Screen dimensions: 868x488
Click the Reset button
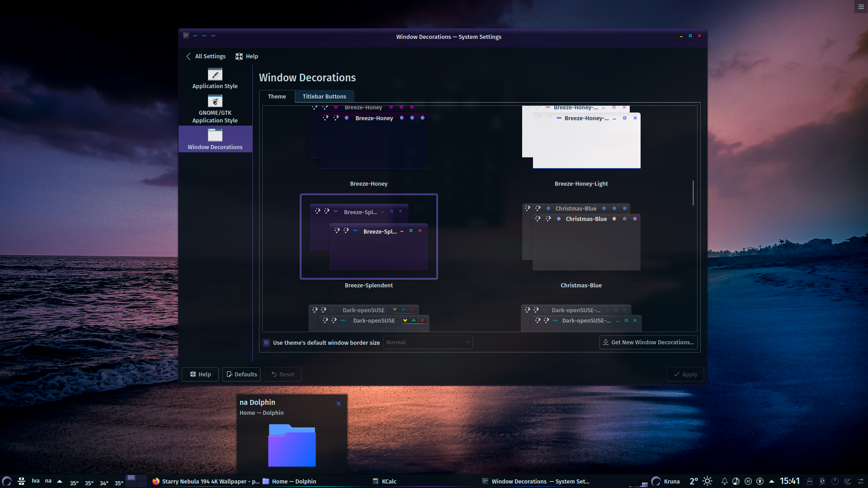pos(283,374)
